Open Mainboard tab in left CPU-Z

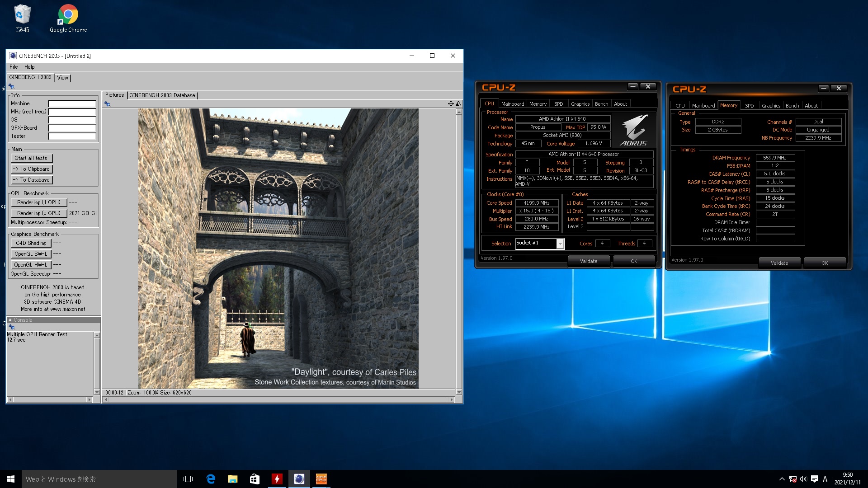pos(513,104)
